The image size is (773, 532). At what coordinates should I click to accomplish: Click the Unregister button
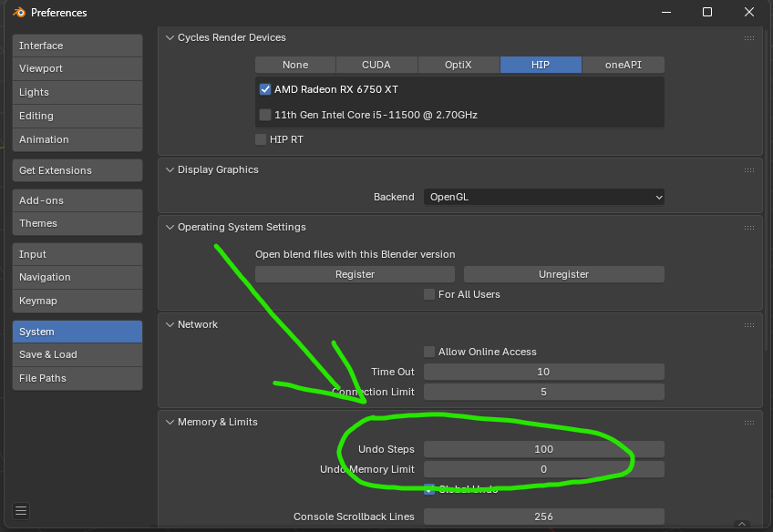click(x=564, y=274)
